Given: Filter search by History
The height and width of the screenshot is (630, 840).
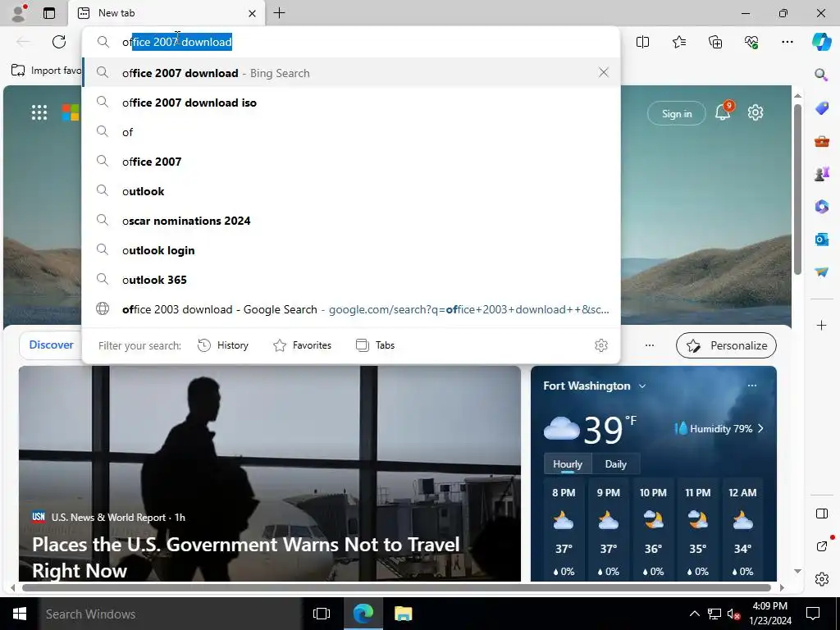Looking at the screenshot, I should [x=223, y=345].
